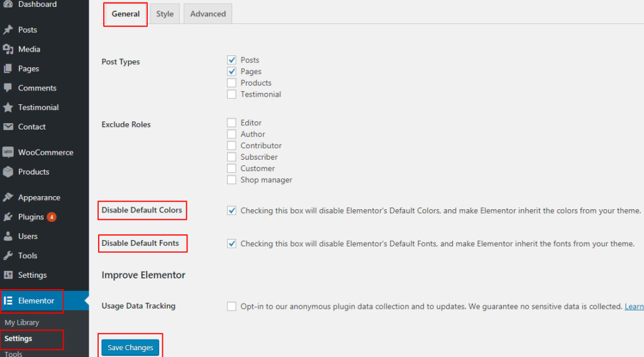The height and width of the screenshot is (357, 644).
Task: Click the Save Changes button
Action: click(130, 348)
